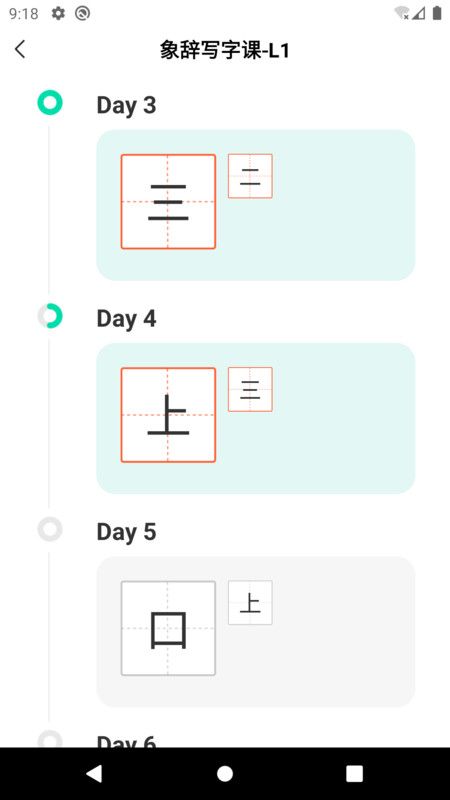Viewport: 450px width, 800px height.
Task: Open the small 二 review character in Day 3
Action: (x=250, y=176)
